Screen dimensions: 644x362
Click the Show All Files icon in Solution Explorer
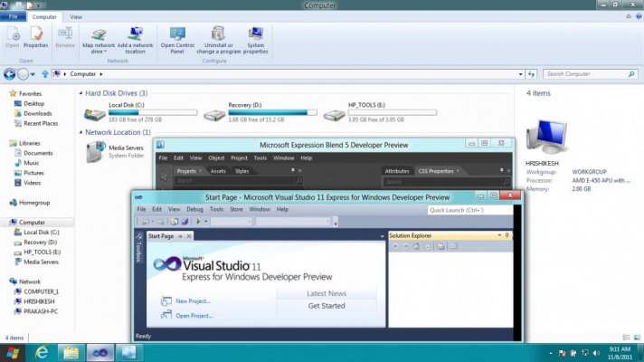pos(440,246)
